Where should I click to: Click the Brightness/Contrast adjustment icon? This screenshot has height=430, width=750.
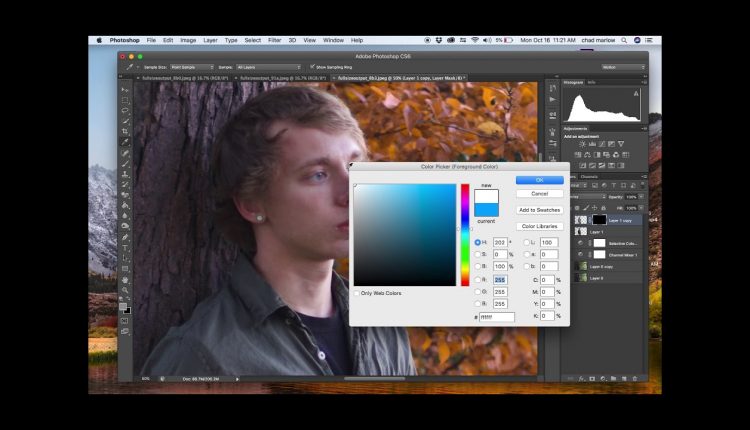point(583,144)
